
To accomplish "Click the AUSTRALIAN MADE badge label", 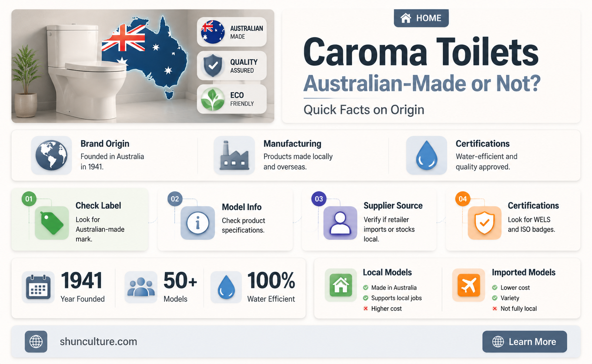I will click(x=247, y=32).
